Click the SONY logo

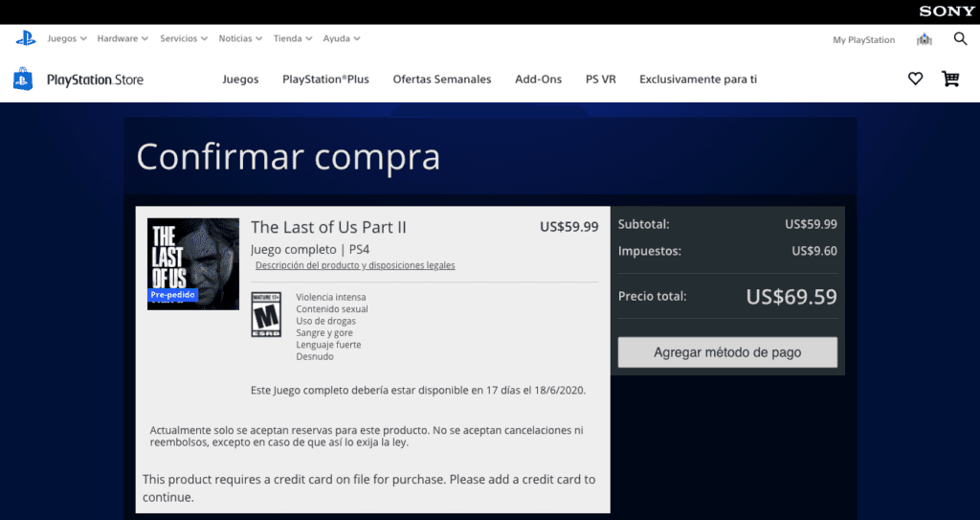(x=947, y=11)
